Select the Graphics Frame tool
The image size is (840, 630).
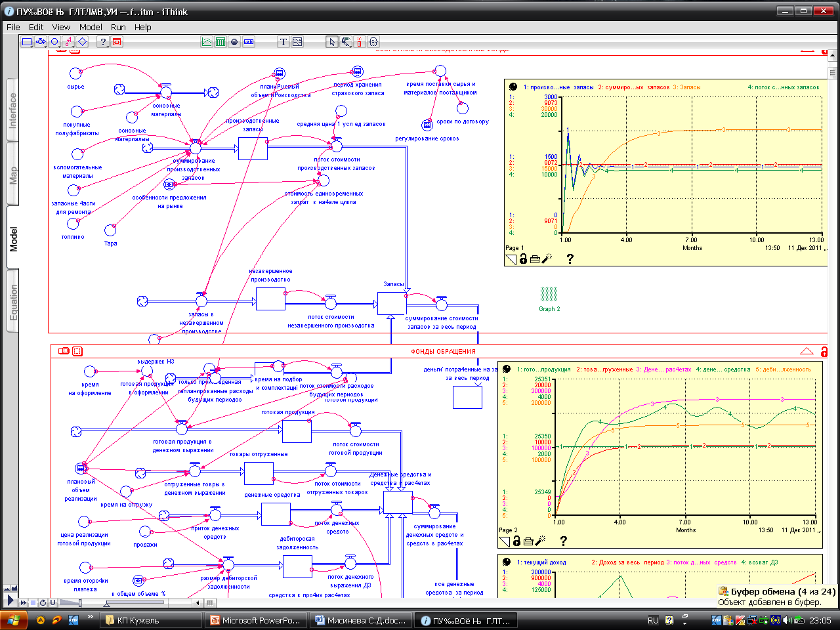click(297, 42)
